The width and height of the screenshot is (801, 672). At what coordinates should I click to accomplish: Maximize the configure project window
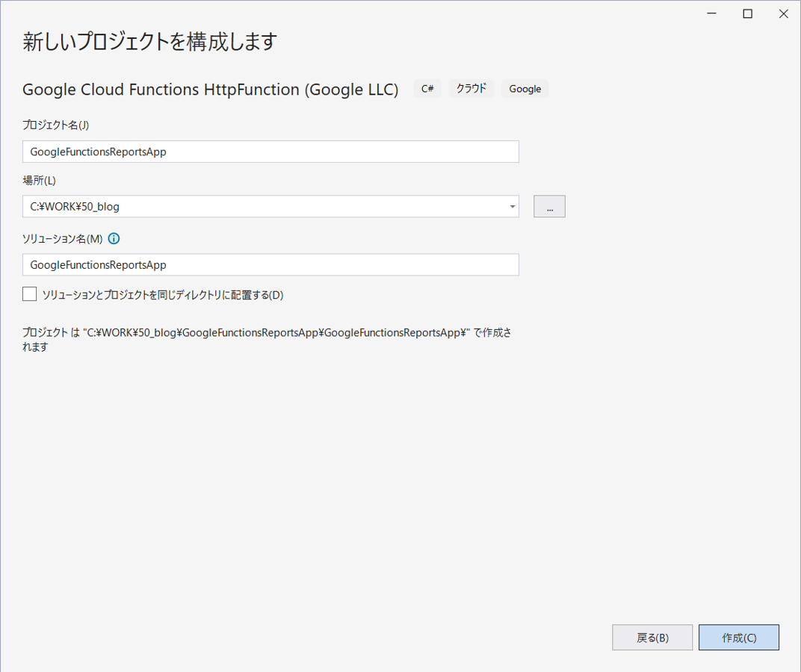tap(747, 13)
